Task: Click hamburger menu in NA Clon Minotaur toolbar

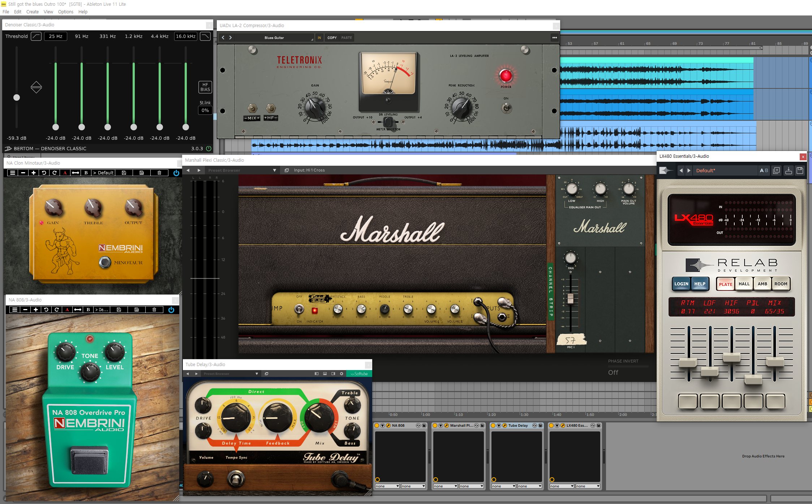Action: tap(13, 173)
